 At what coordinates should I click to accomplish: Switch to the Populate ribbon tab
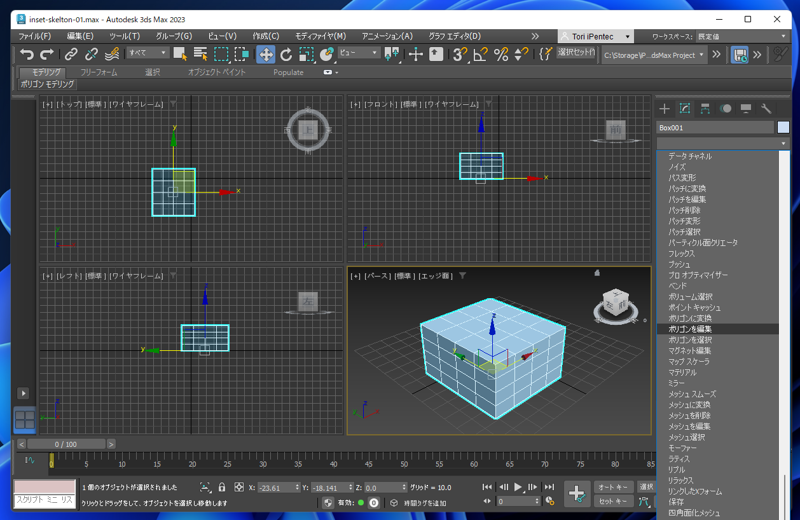(288, 72)
